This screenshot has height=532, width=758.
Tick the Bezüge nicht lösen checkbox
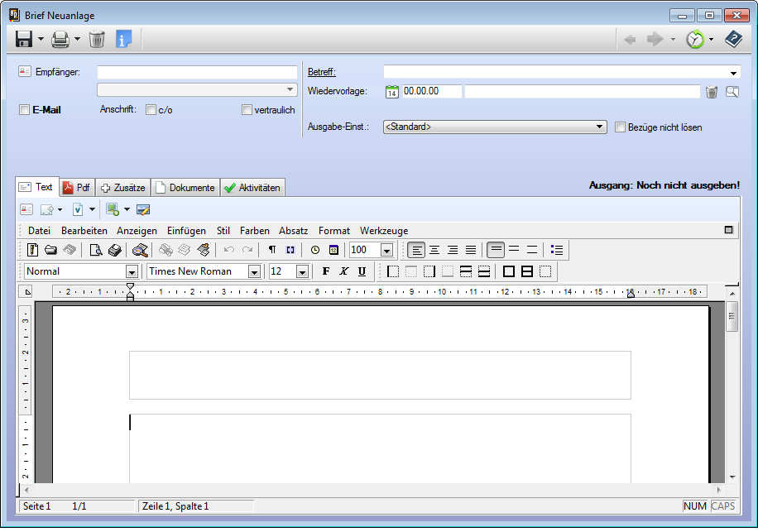tap(621, 127)
